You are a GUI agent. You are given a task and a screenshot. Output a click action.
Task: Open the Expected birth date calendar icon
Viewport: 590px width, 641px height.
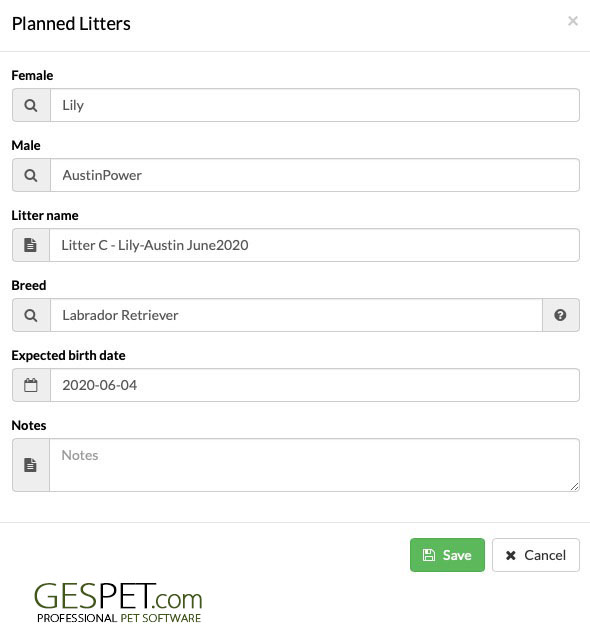point(31,385)
